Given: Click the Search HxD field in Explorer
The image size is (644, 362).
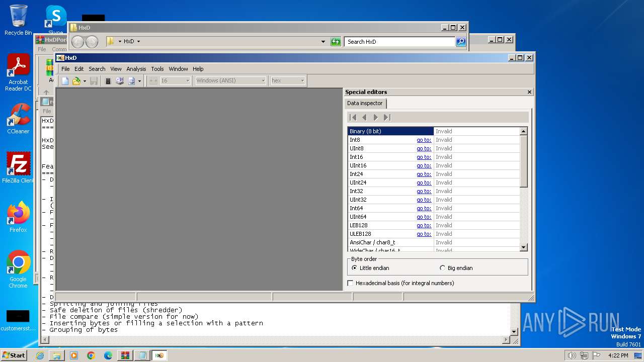Looking at the screenshot, I should pyautogui.click(x=400, y=42).
